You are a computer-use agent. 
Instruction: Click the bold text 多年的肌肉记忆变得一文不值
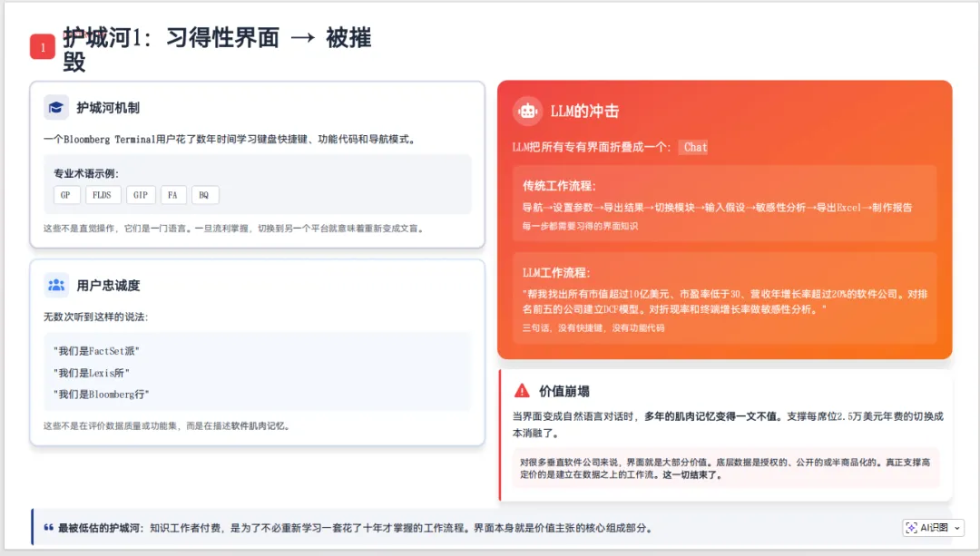point(712,416)
